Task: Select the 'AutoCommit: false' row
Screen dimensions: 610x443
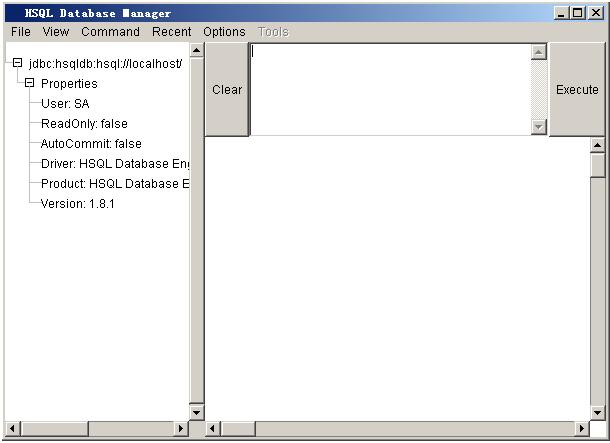Action: (91, 144)
